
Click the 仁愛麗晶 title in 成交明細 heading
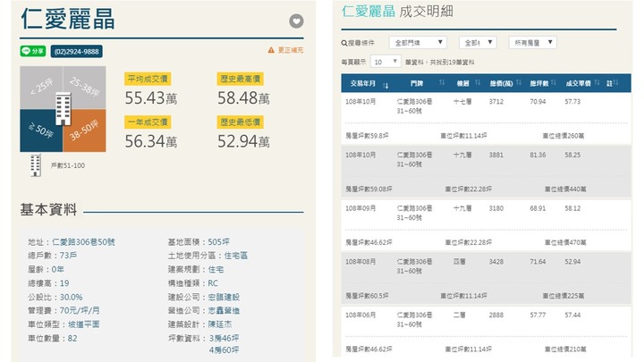(x=368, y=11)
